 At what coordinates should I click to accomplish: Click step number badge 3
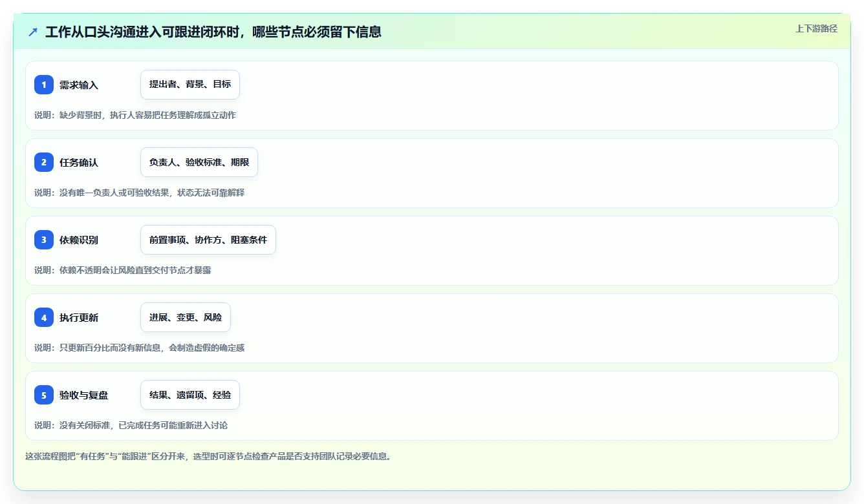click(44, 240)
